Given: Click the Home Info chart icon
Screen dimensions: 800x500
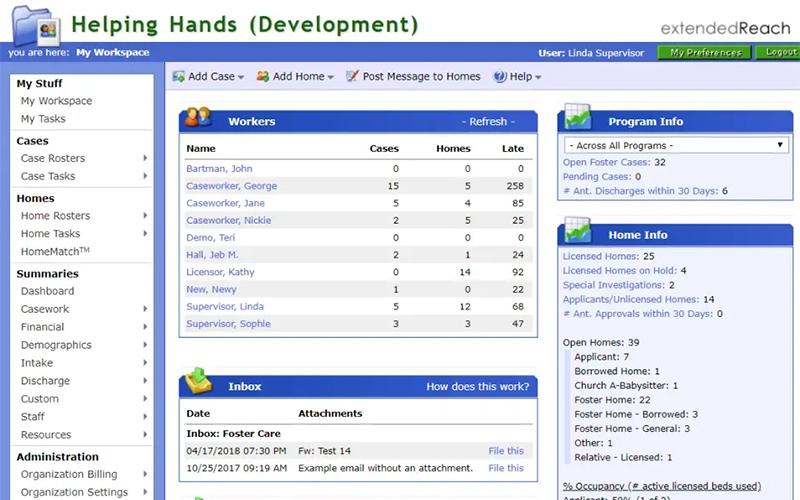Looking at the screenshot, I should (x=578, y=231).
